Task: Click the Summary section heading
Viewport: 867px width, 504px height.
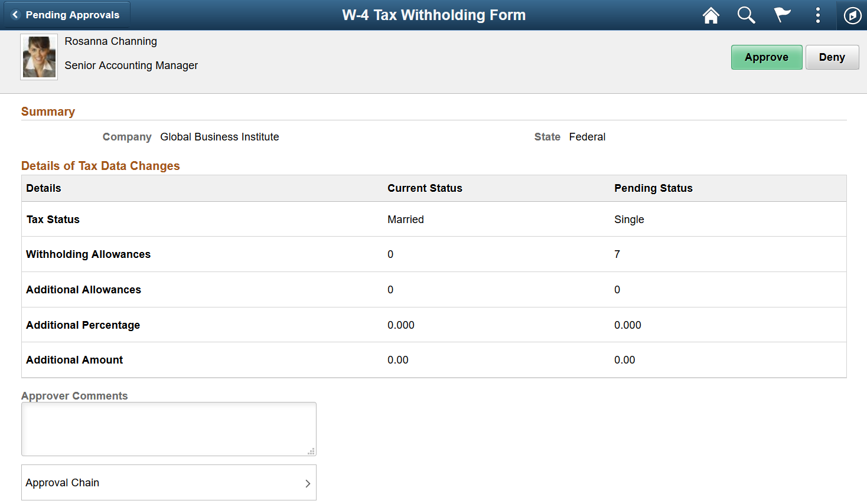Action: point(48,112)
